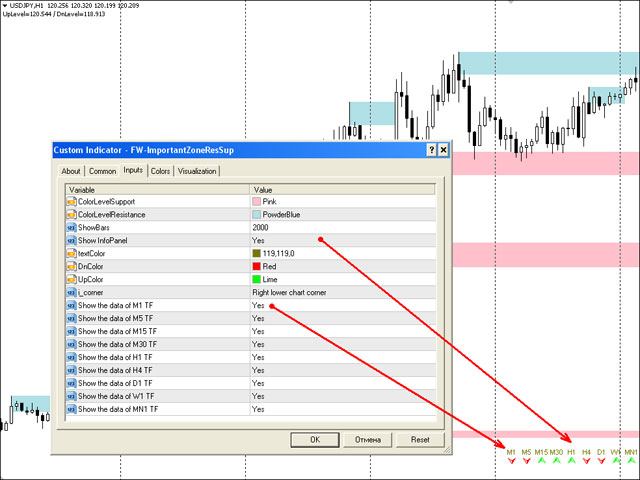
Task: Close the Custom Indicator dialog
Action: (x=443, y=150)
